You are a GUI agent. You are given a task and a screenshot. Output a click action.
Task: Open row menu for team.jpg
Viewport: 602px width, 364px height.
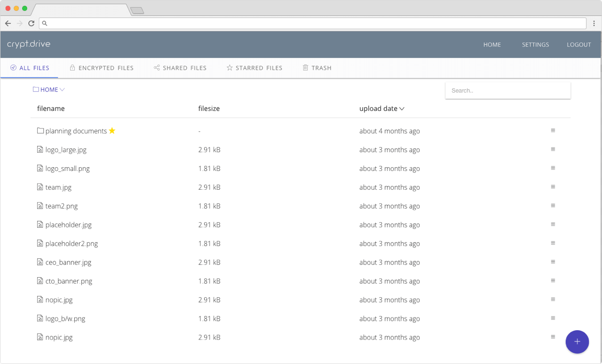coord(553,187)
